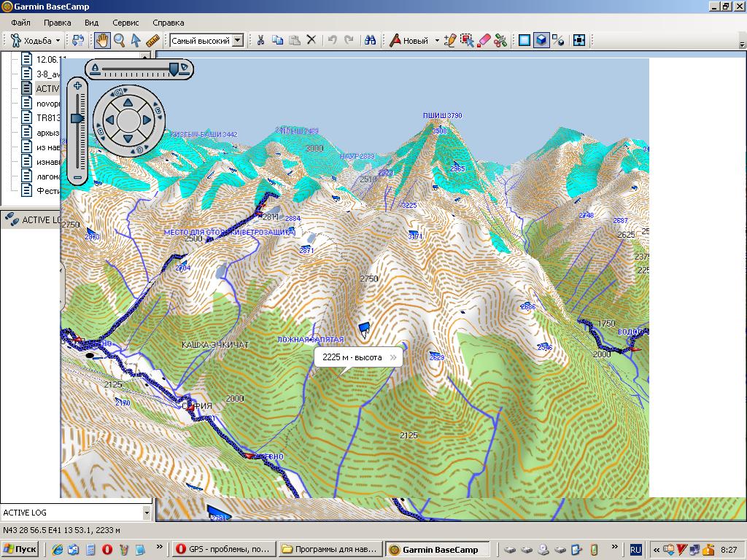
Task: Select the ruler Measure tool
Action: (x=152, y=41)
